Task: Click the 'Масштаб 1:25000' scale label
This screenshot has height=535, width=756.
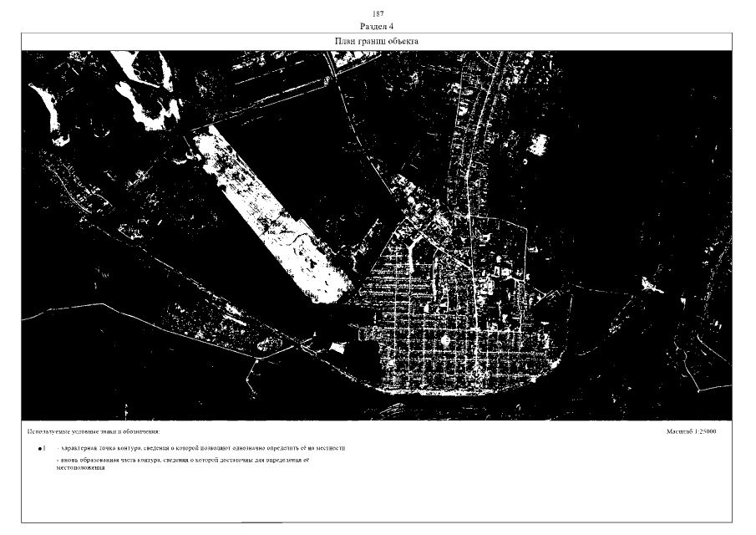Action: 697,431
